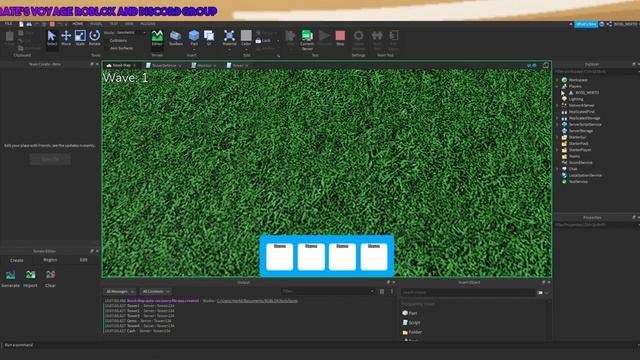Screen dimensions: 640x360
Task: Select the Select tool in the ribbon
Action: pos(52,38)
